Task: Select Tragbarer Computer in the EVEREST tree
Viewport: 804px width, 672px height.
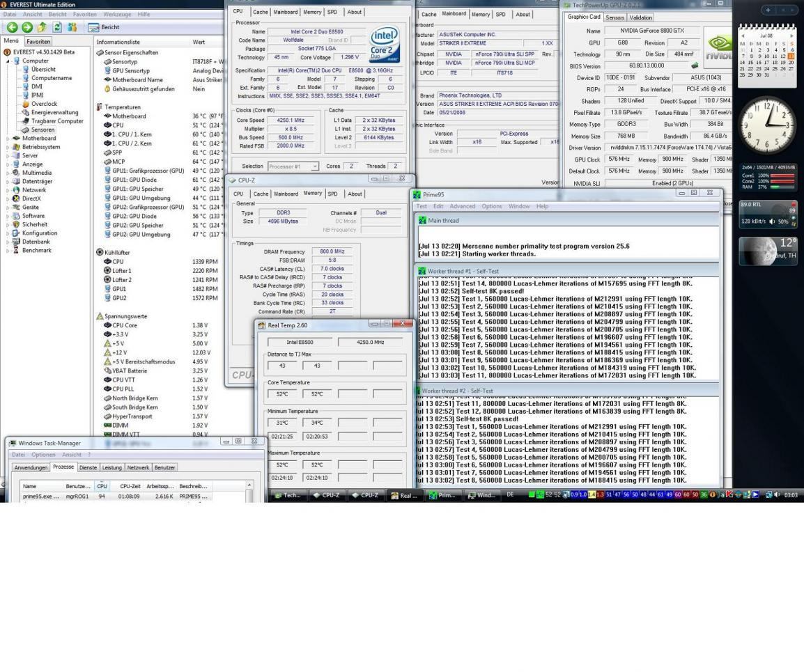Action: pos(53,121)
